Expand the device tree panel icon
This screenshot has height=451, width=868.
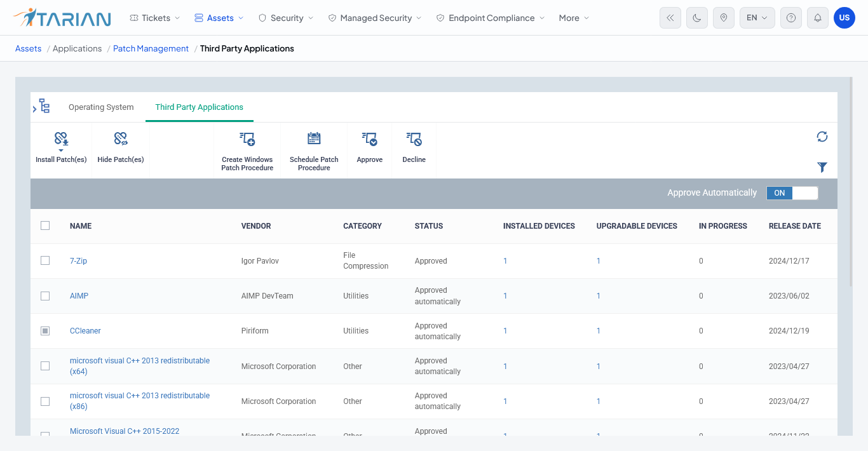click(x=42, y=107)
